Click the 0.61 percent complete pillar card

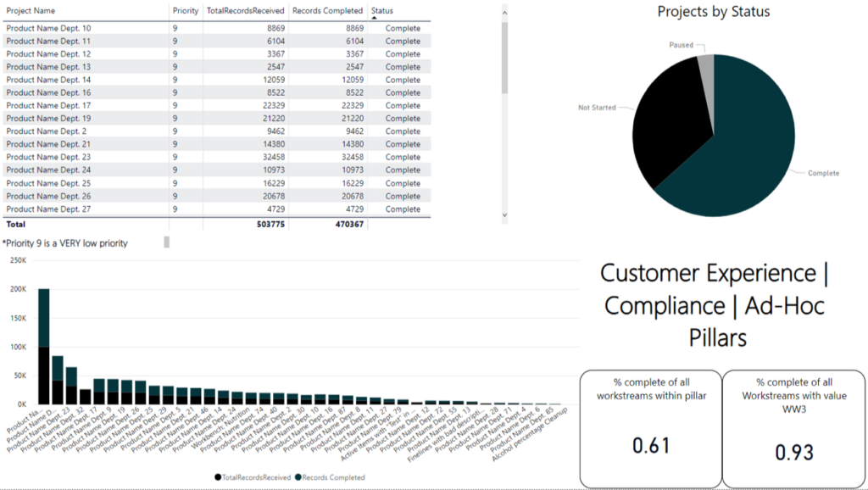pyautogui.click(x=648, y=426)
